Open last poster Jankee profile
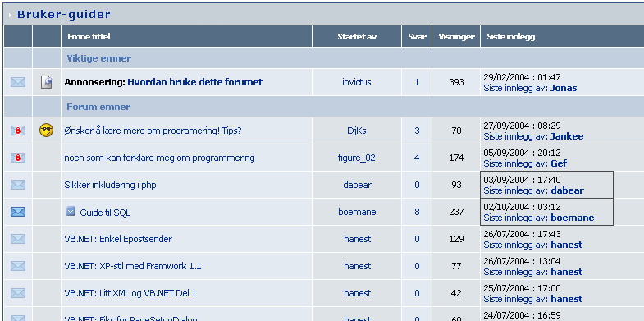This screenshot has height=321, width=644. [567, 136]
